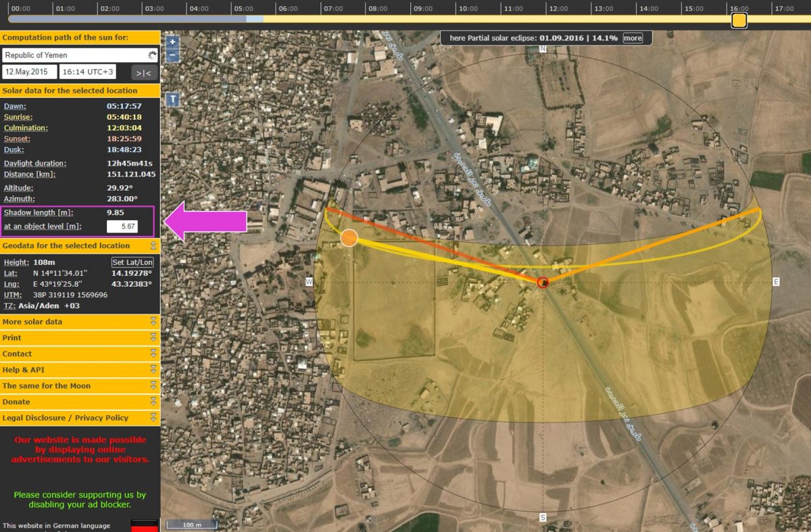Click the loading spinner in location search box
Viewport: 811px width, 532px height.
[153, 55]
